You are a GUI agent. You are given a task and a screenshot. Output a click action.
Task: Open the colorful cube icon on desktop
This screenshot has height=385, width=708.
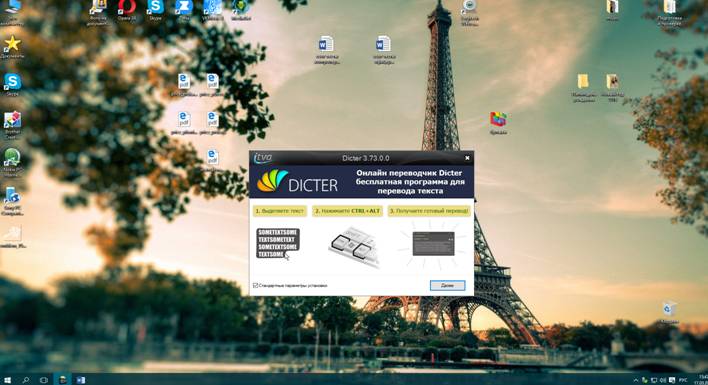[x=498, y=123]
